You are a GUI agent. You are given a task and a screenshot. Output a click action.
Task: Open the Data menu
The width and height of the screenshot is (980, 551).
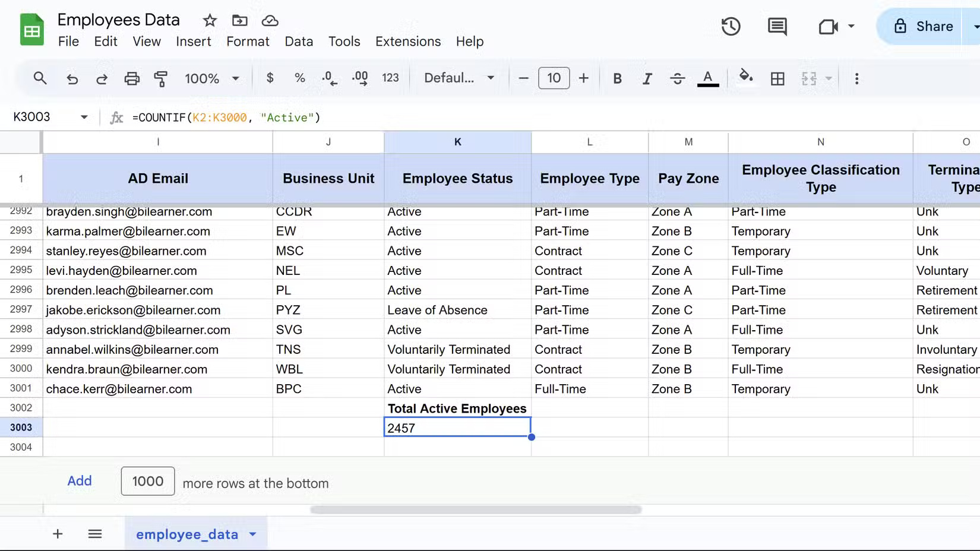click(299, 42)
